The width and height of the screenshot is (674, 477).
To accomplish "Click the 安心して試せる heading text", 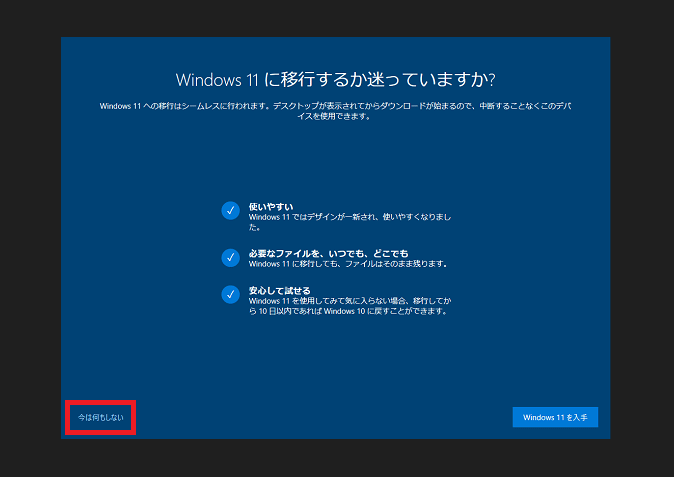I will (x=279, y=290).
